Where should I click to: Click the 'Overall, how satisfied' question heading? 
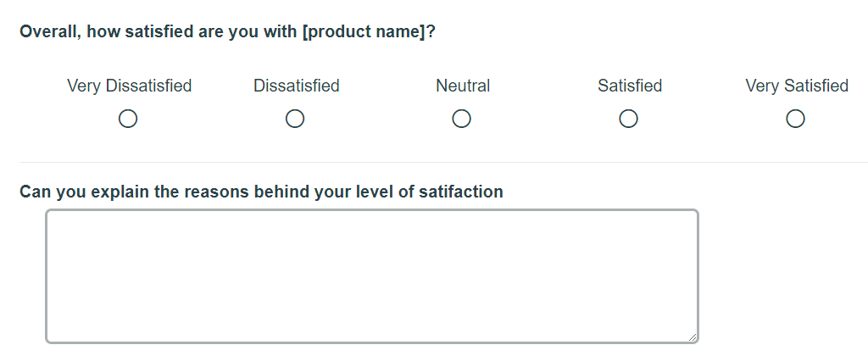pyautogui.click(x=227, y=32)
